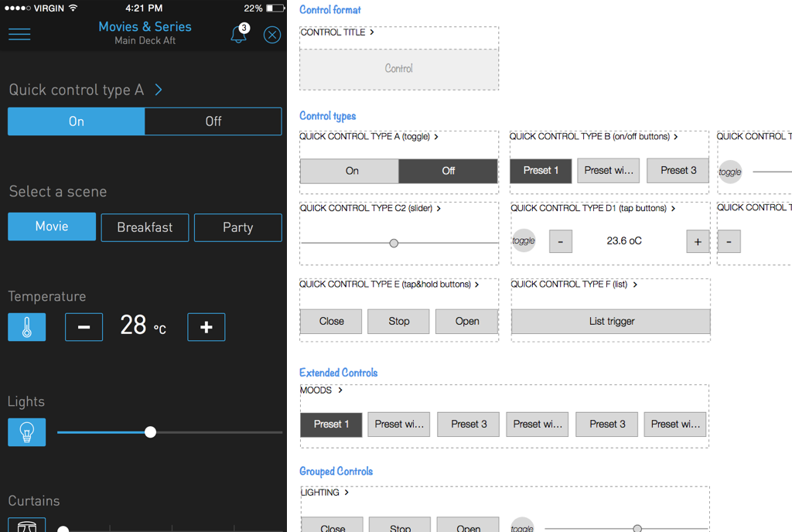Screen dimensions: 792x532
Task: Expand the MOODS section arrow
Action: 340,390
